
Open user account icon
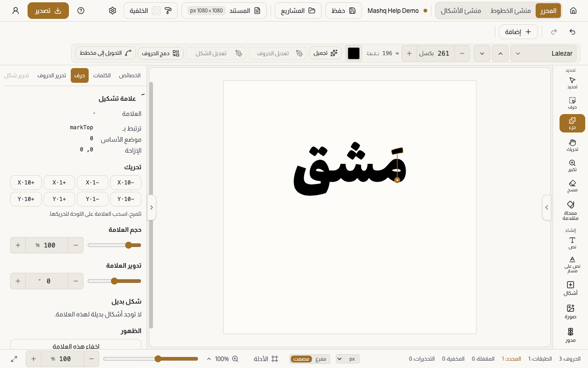tap(16, 11)
